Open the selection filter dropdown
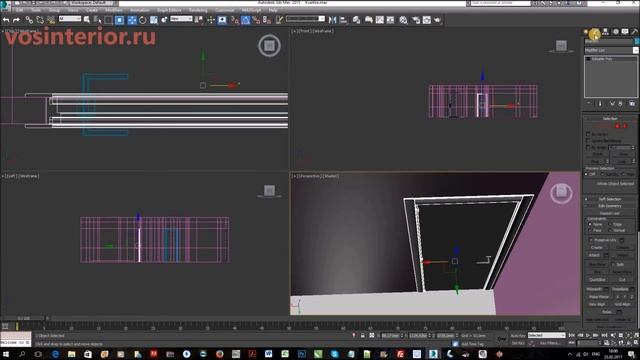The width and height of the screenshot is (640, 360). pos(70,19)
